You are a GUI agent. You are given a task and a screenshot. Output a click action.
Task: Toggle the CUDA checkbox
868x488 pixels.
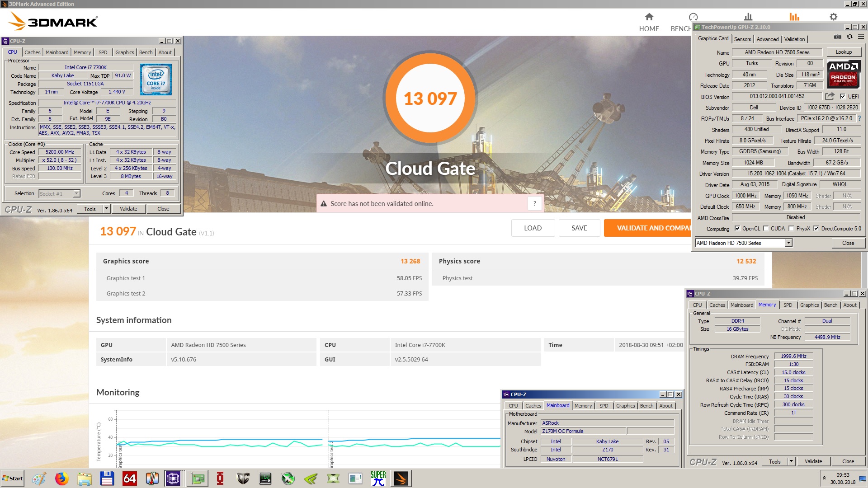(766, 229)
